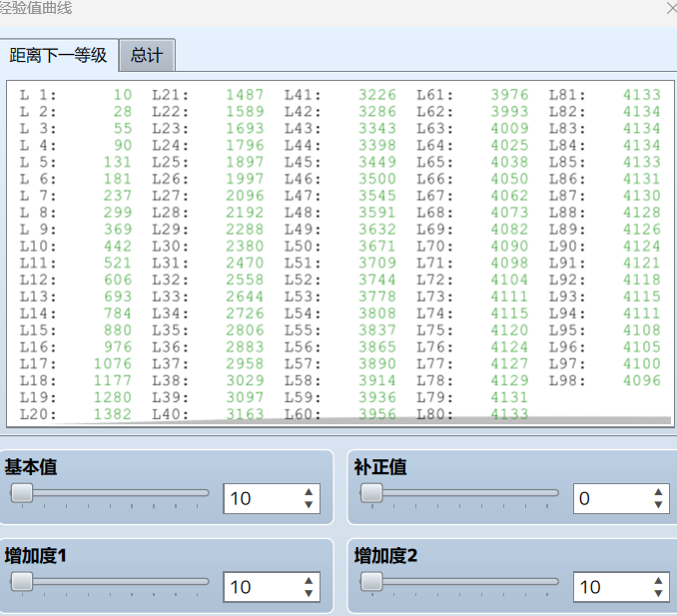This screenshot has width=677, height=616.
Task: Click the 基本值 label
Action: 31,466
